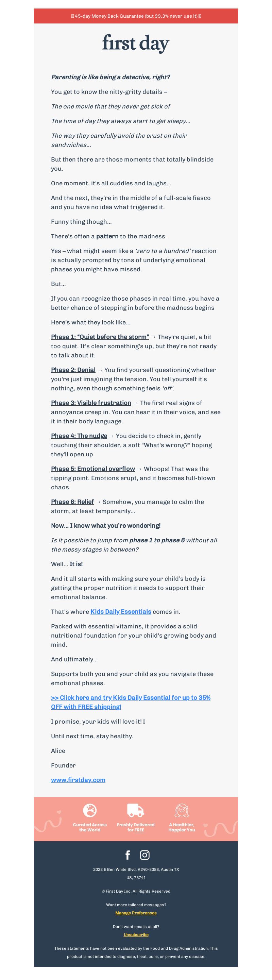Click the Austin TX mailing address text
The image size is (272, 980).
coord(136,874)
